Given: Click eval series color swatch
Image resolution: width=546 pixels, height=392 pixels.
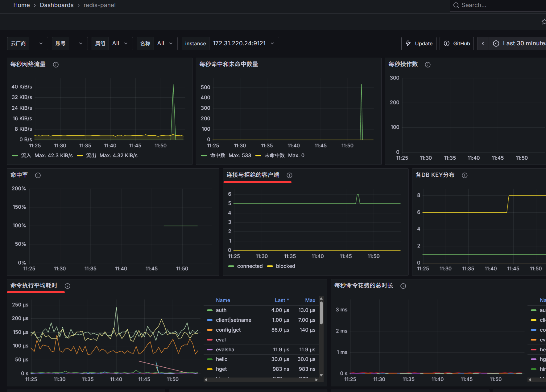Looking at the screenshot, I should point(210,340).
